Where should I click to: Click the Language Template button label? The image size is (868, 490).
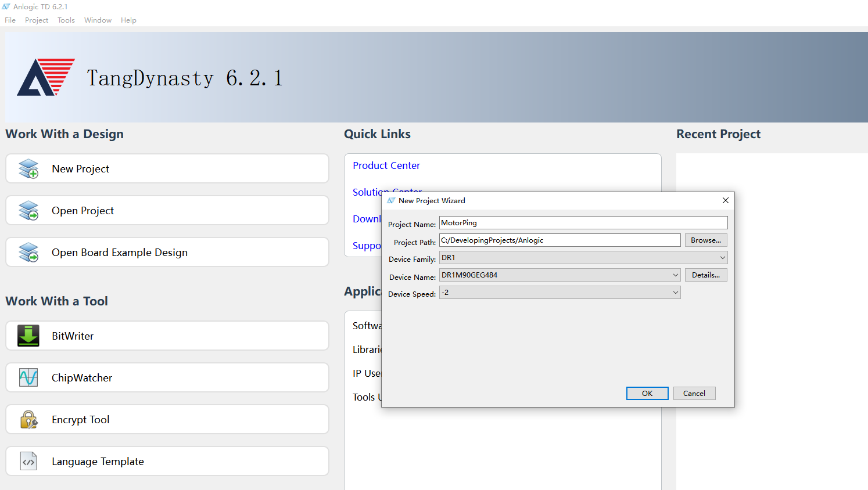pyautogui.click(x=98, y=462)
